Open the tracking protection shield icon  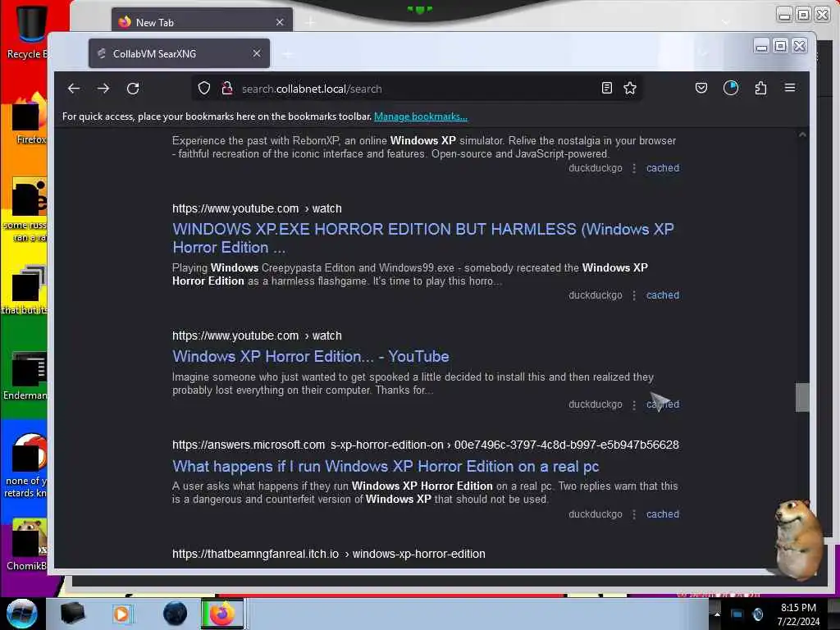204,89
